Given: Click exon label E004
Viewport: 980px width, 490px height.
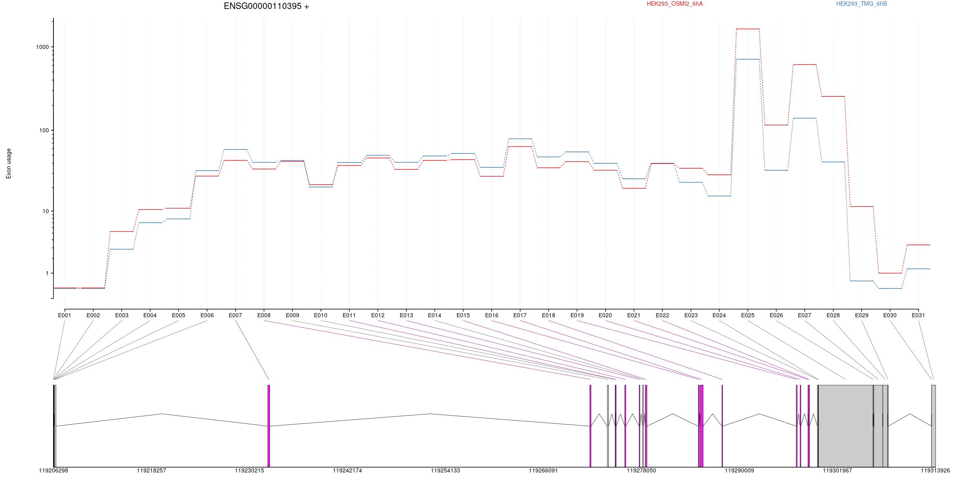Looking at the screenshot, I should pos(150,315).
